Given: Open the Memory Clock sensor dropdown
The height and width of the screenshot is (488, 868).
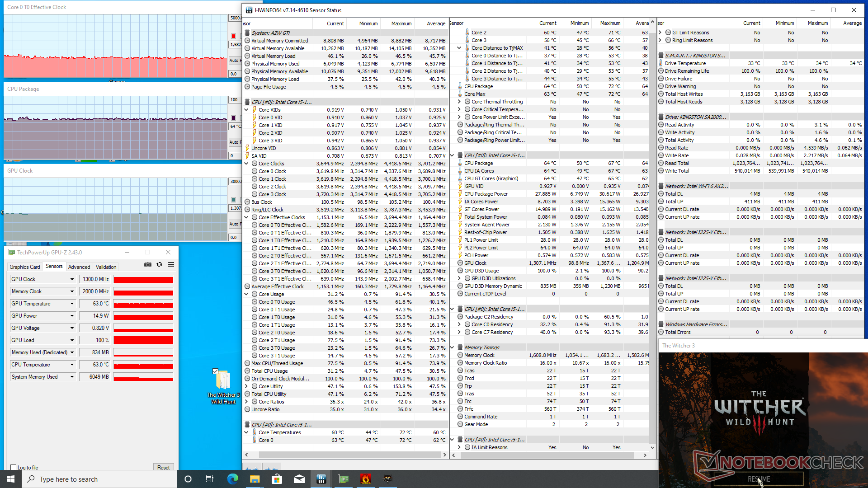Looking at the screenshot, I should coord(72,291).
